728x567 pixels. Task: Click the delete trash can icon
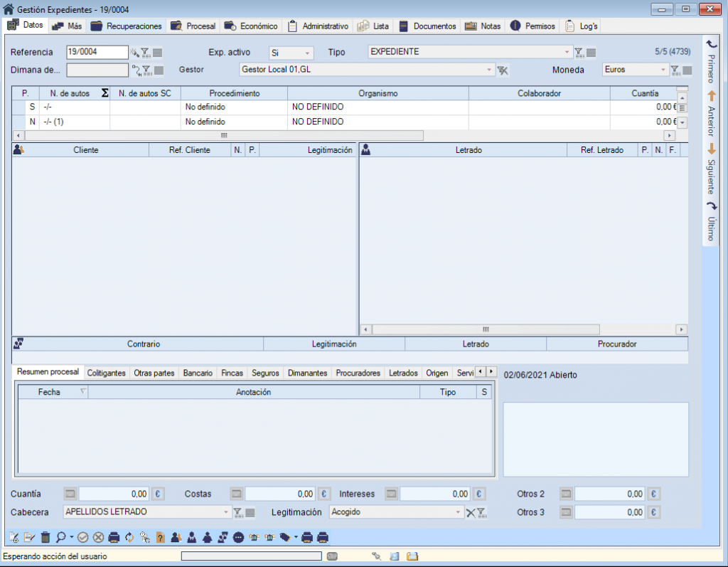pyautogui.click(x=45, y=538)
